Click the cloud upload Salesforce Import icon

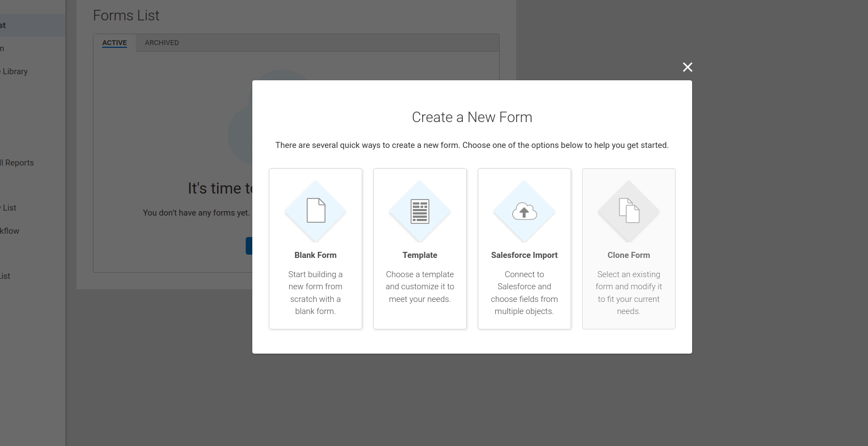[x=524, y=211]
